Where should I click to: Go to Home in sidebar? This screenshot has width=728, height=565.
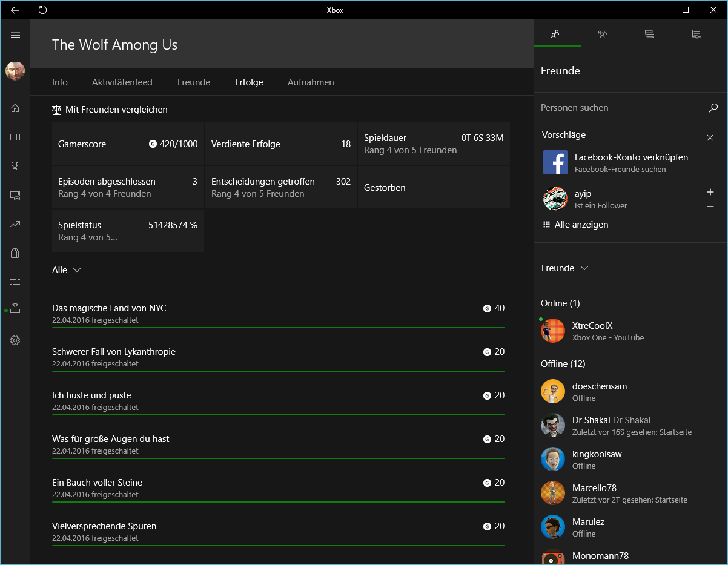pos(15,108)
